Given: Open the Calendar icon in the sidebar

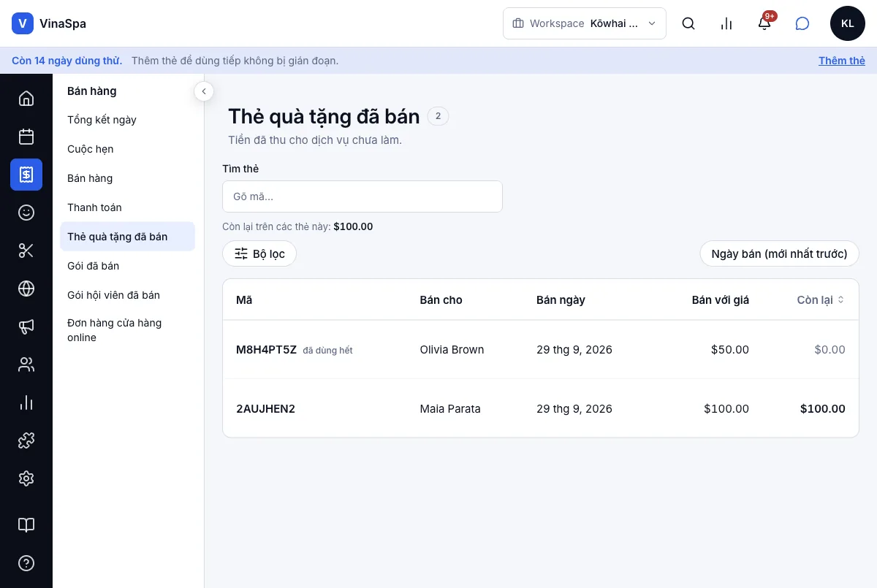Looking at the screenshot, I should (x=26, y=137).
